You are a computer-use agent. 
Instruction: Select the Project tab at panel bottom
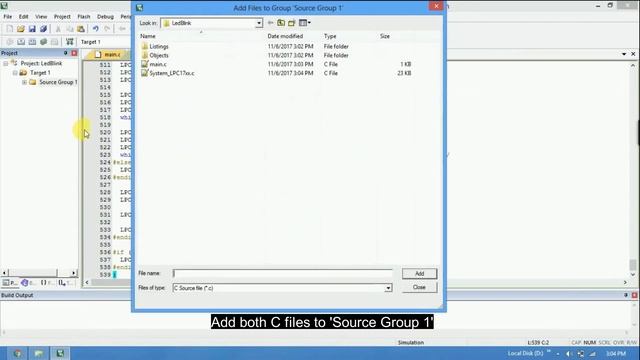[10, 282]
